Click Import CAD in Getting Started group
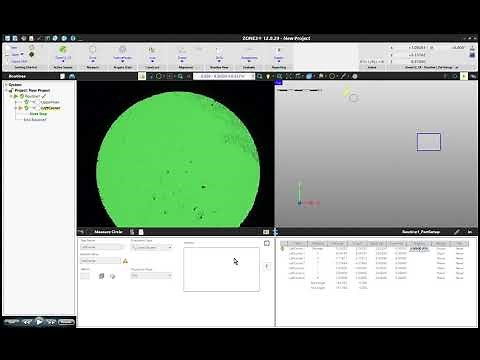 tap(18, 61)
